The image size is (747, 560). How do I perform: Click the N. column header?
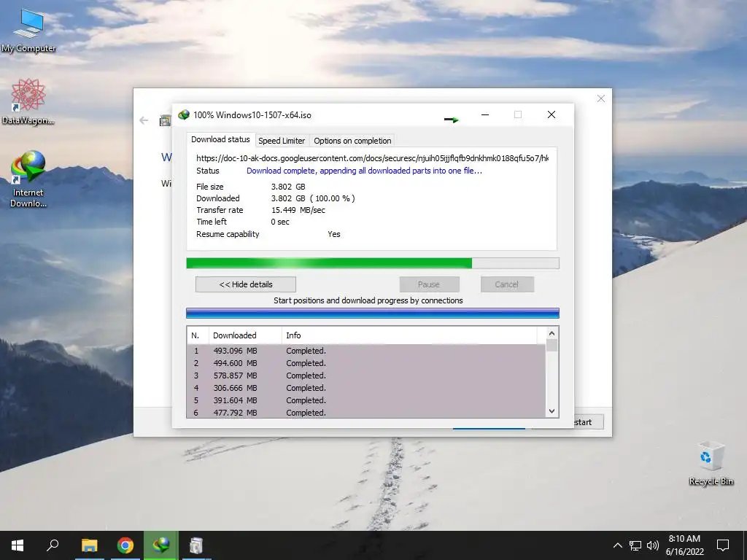coord(198,335)
